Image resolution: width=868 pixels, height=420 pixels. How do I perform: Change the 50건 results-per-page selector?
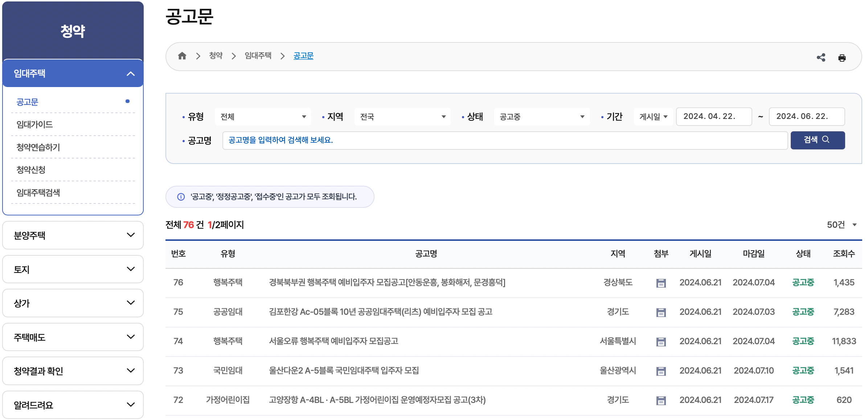[x=841, y=225]
